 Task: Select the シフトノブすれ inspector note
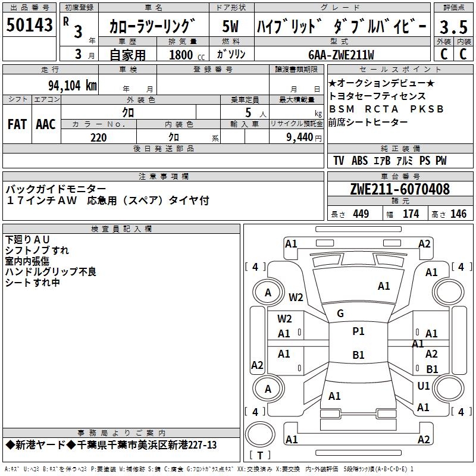pyautogui.click(x=37, y=250)
